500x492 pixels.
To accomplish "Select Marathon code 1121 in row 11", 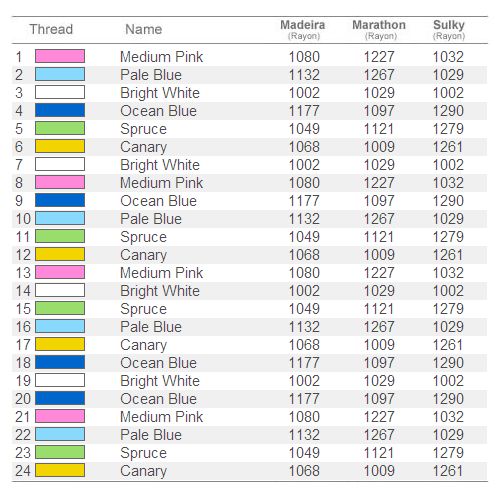I will (x=379, y=237).
